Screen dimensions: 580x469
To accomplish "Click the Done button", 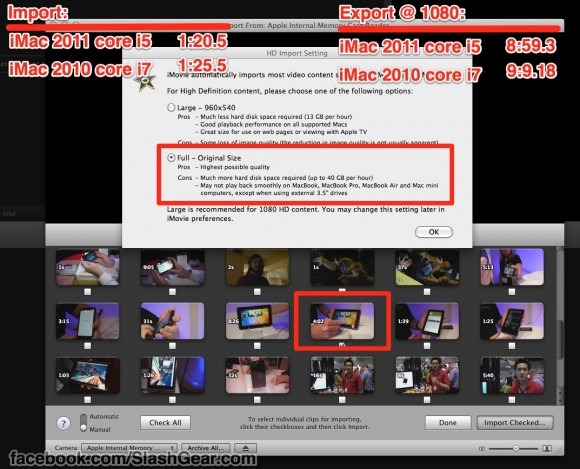I will 448,422.
